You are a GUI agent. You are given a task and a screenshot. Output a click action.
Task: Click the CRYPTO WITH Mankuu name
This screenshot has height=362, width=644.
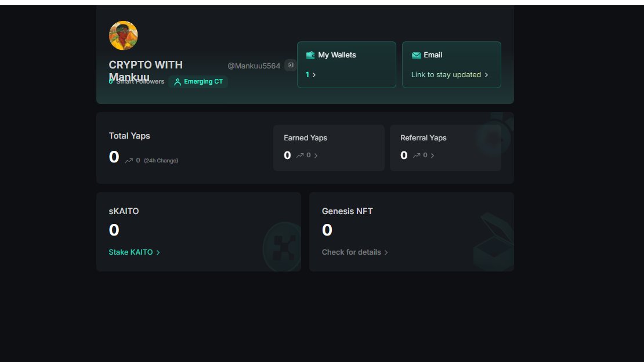146,71
